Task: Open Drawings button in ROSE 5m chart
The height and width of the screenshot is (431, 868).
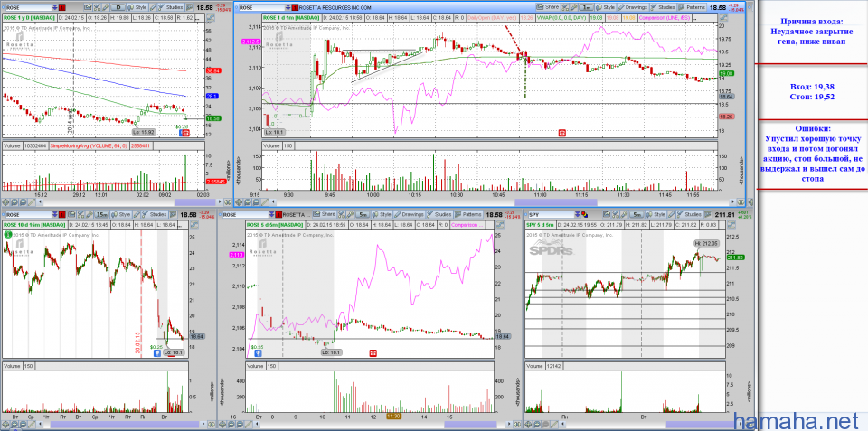Action: pos(409,215)
